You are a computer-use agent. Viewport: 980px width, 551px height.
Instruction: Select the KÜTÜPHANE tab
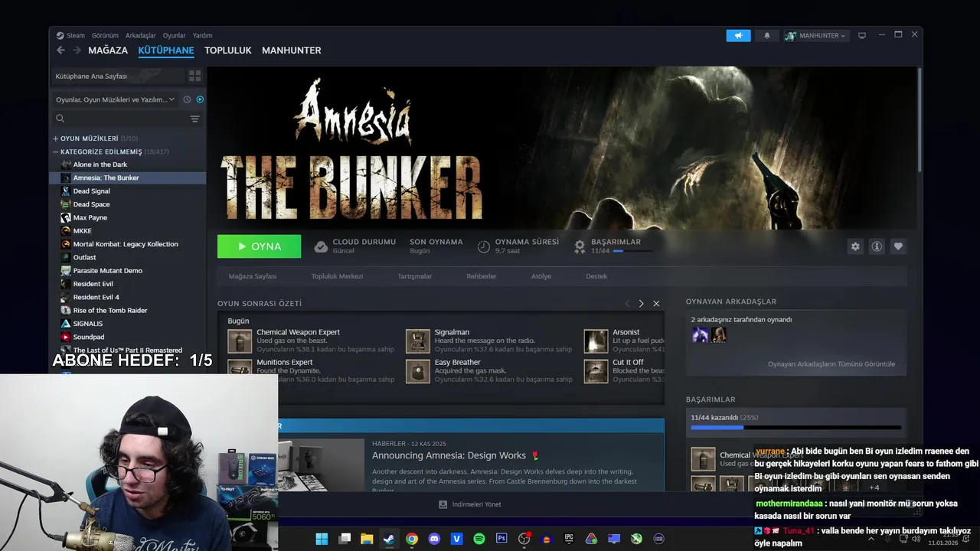166,51
